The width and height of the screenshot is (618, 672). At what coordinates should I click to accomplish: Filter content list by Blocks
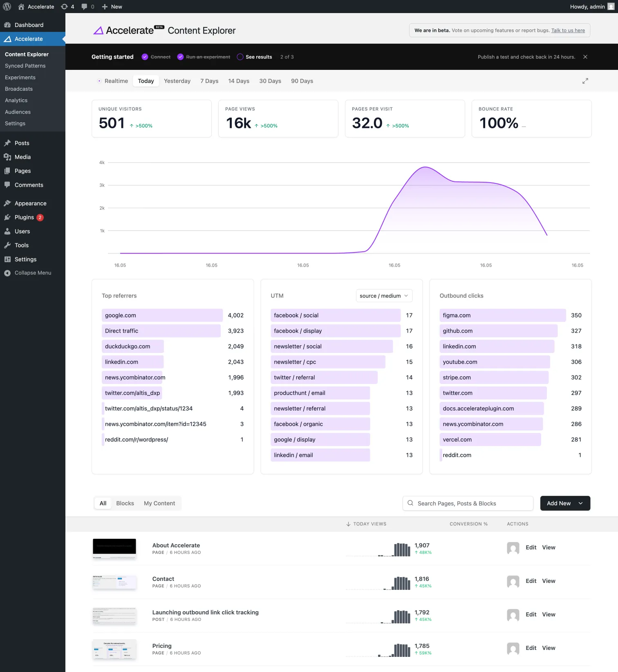pyautogui.click(x=125, y=503)
